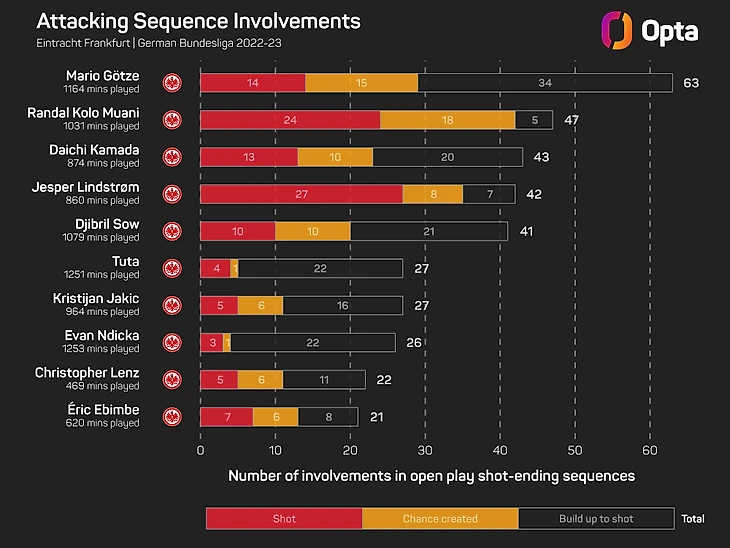Click the club crest beside Evan Ndicka
Screen dimensions: 730x548
click(x=171, y=342)
